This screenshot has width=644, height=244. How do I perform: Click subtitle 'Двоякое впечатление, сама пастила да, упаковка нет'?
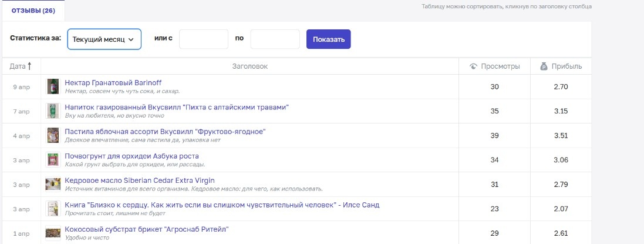143,141
